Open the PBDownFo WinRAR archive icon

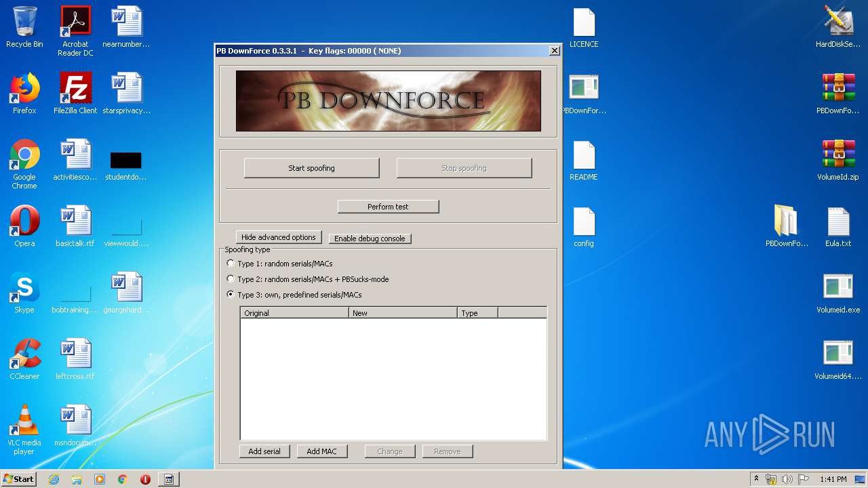click(838, 94)
